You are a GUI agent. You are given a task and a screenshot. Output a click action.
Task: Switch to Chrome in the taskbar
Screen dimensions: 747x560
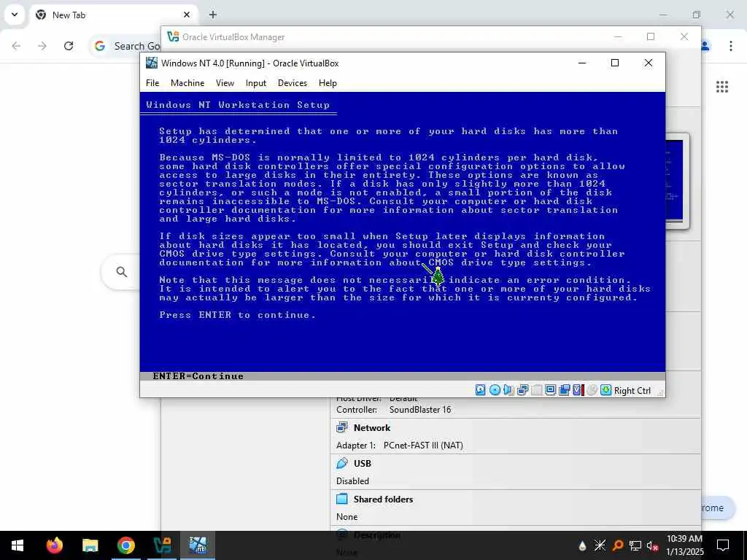(125, 545)
